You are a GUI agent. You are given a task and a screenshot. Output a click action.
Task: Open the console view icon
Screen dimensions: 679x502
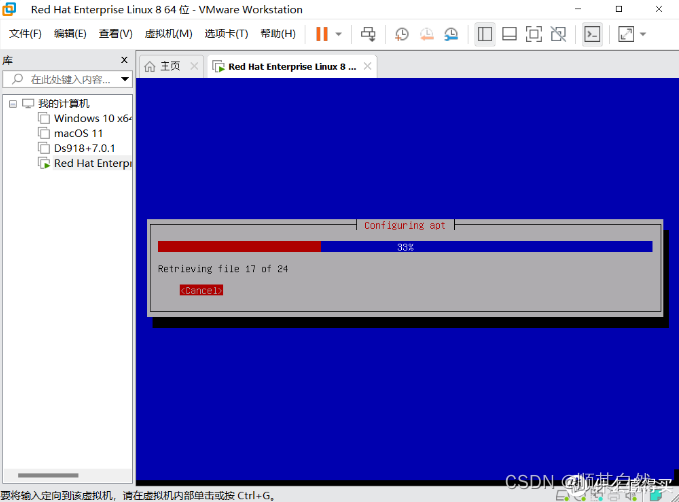[x=592, y=34]
